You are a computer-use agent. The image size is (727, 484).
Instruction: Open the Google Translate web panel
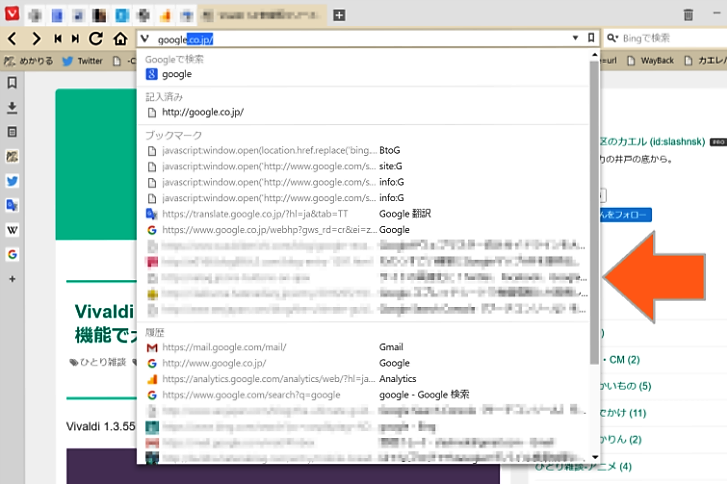[x=12, y=205]
